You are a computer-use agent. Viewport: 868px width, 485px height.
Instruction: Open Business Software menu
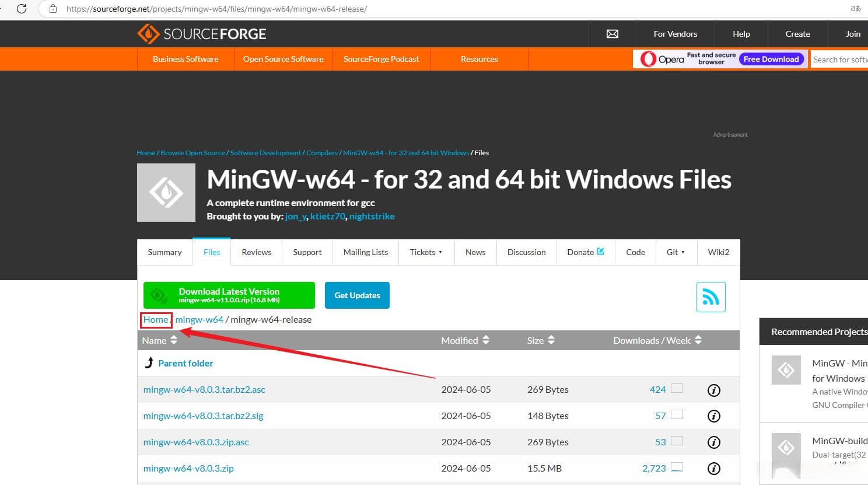(x=185, y=59)
